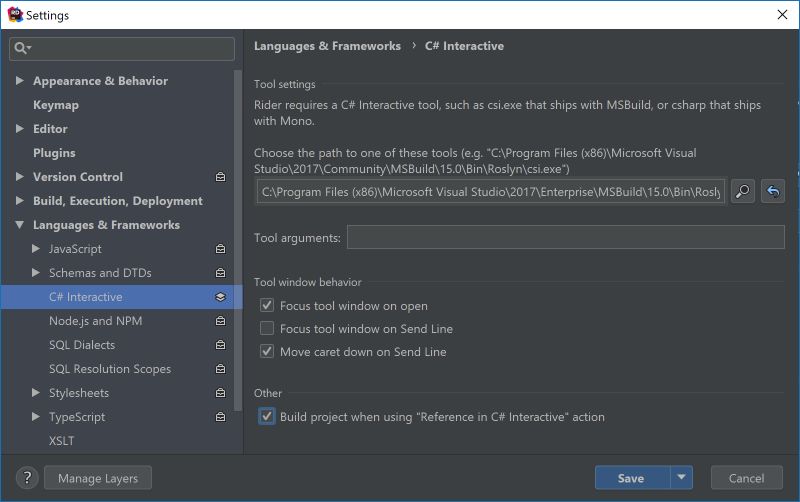This screenshot has height=502, width=800.
Task: Expand the Stylesheets node
Action: tap(35, 392)
